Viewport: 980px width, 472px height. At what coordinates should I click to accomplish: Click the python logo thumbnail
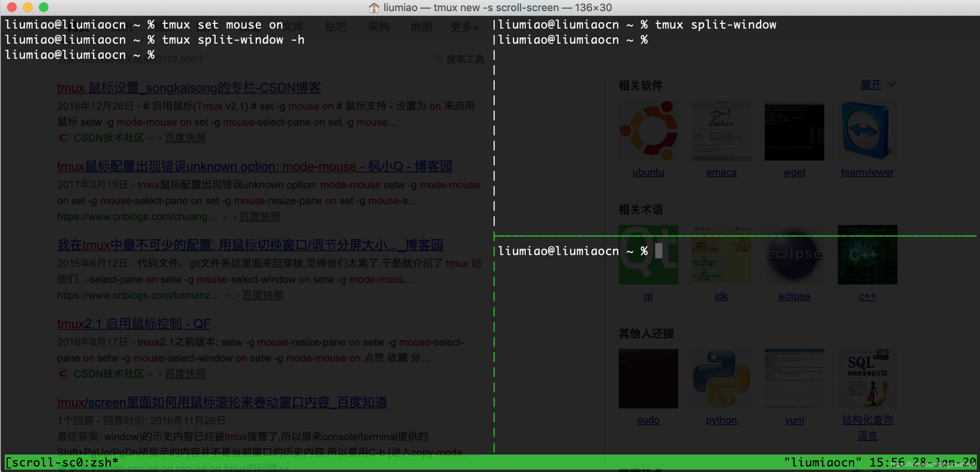721,379
